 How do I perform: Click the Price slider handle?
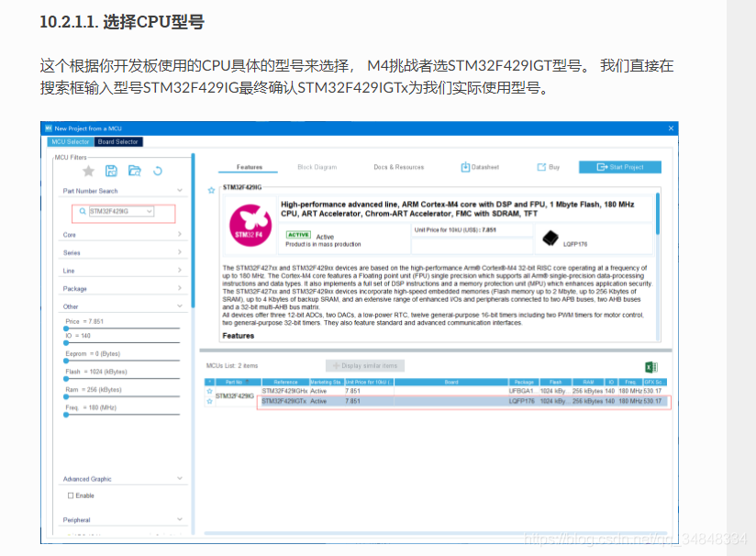66,328
